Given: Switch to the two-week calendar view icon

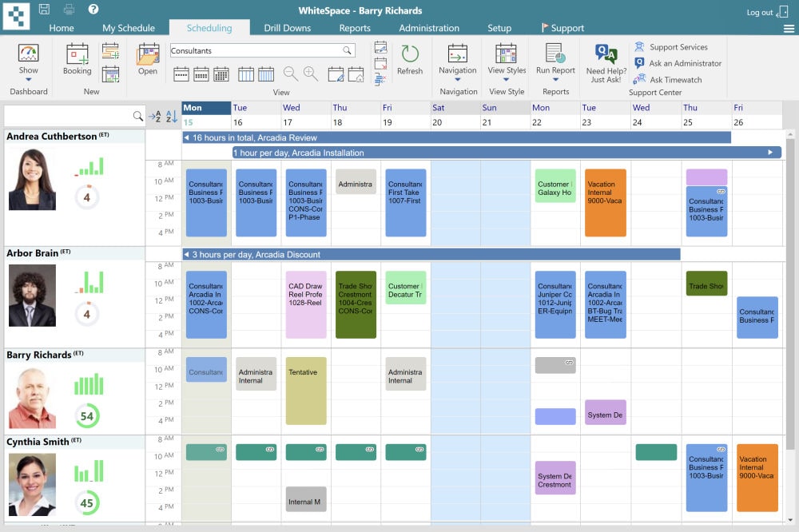Looking at the screenshot, I should pos(201,74).
